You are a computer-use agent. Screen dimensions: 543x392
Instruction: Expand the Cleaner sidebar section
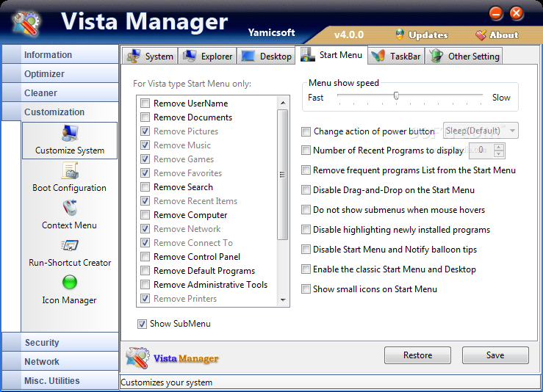coord(60,92)
